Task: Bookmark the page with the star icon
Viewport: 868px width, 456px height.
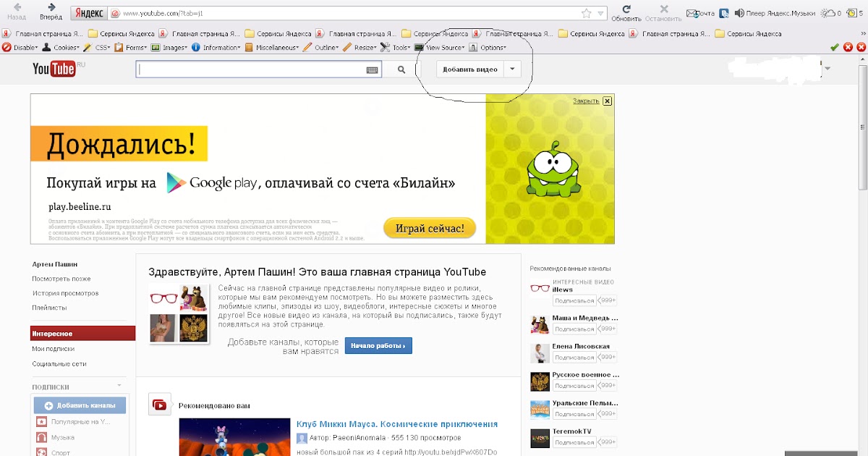Action: click(587, 13)
